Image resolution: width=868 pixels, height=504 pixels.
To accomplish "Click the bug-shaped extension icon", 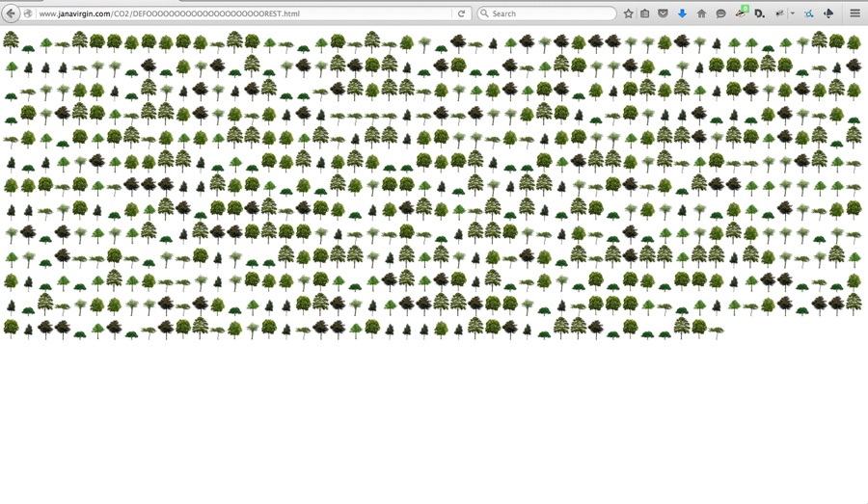I will point(779,13).
